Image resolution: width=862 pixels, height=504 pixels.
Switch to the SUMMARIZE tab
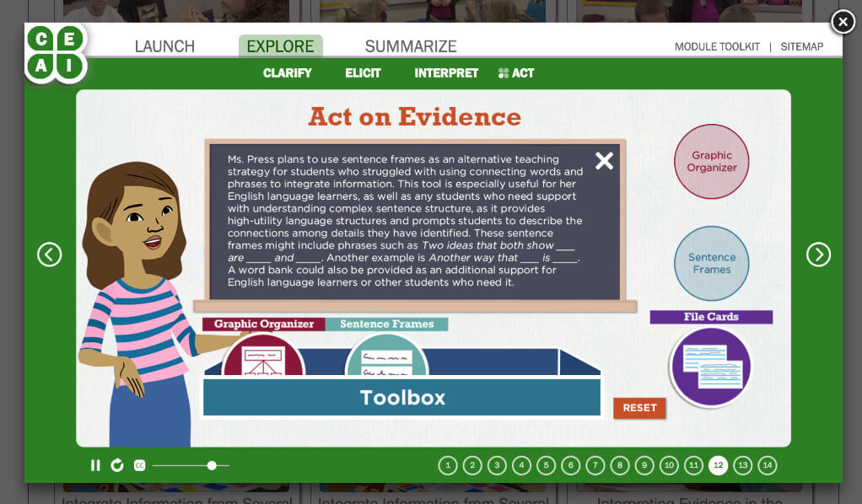(x=411, y=46)
